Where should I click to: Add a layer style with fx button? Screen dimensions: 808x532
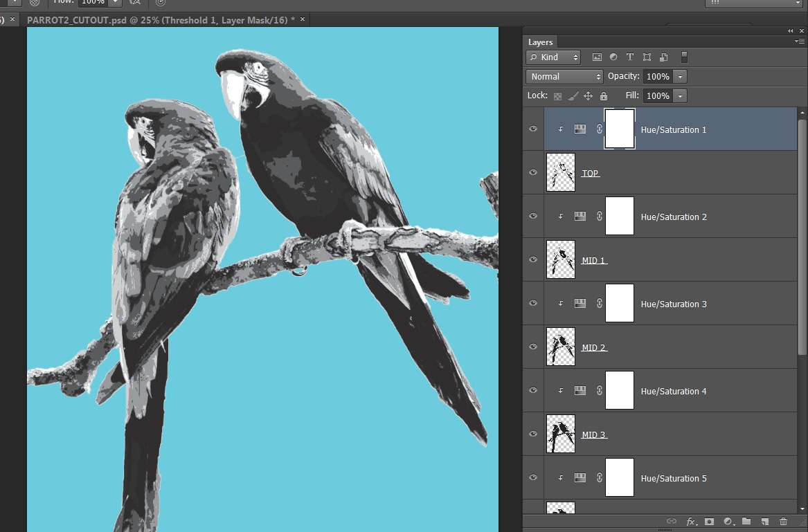click(691, 522)
